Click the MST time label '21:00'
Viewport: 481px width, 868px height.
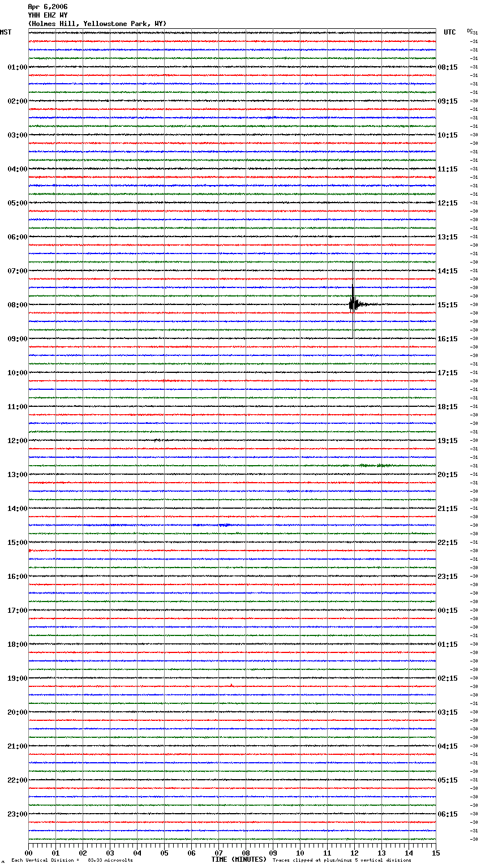tap(18, 746)
